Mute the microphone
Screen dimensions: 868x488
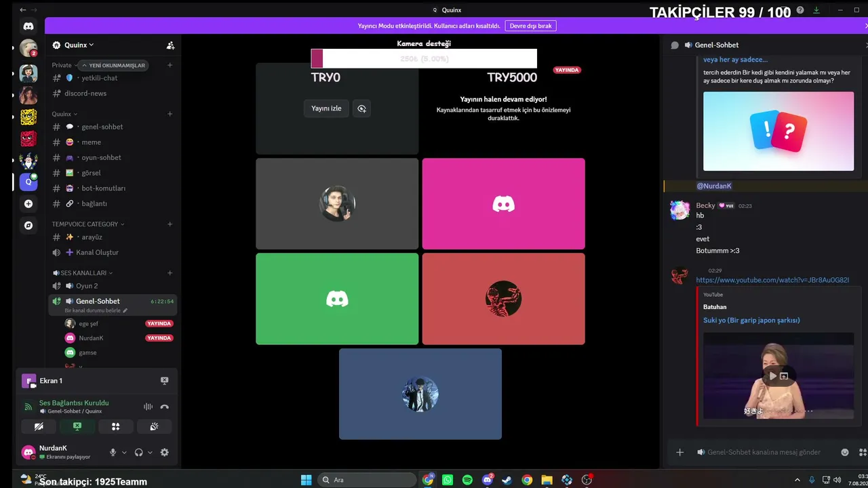[x=113, y=452]
